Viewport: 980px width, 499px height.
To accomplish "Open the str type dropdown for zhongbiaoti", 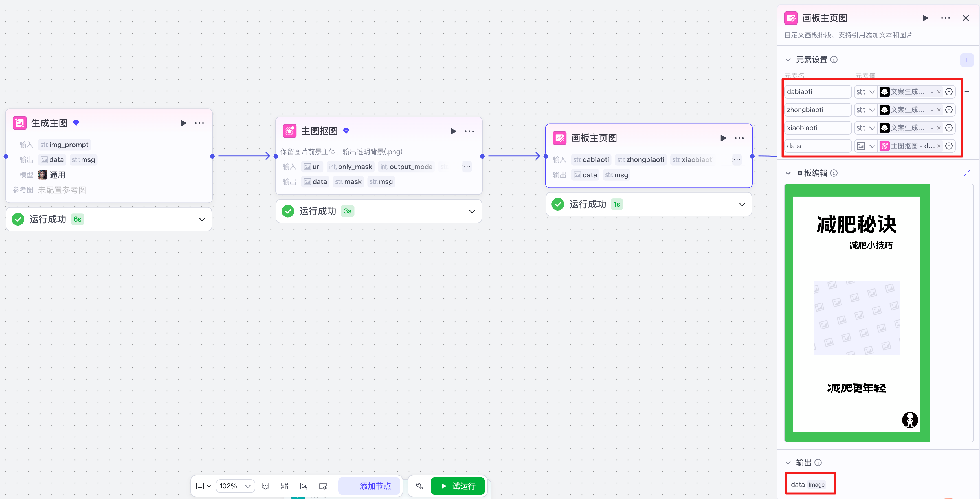I will (865, 110).
